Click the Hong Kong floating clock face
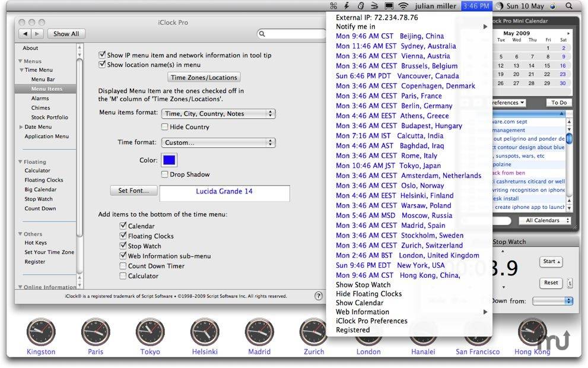Viewport: 588px width, 368px height. pyautogui.click(x=532, y=332)
